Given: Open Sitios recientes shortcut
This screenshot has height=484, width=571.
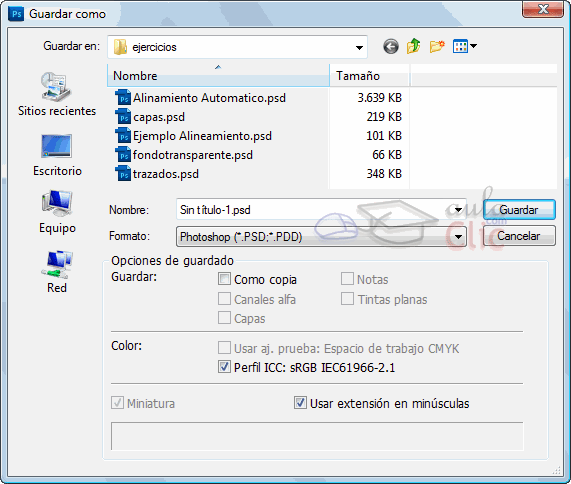Looking at the screenshot, I should point(57,95).
